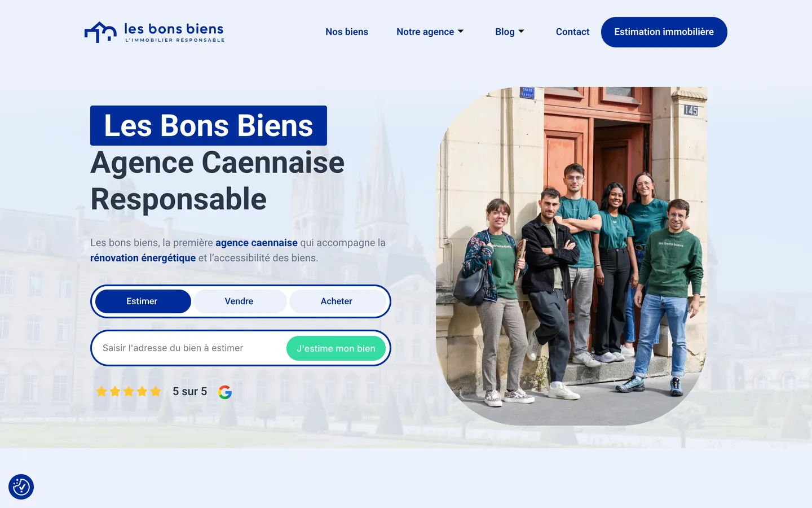Expand the Notre agence dropdown menu

(x=430, y=32)
